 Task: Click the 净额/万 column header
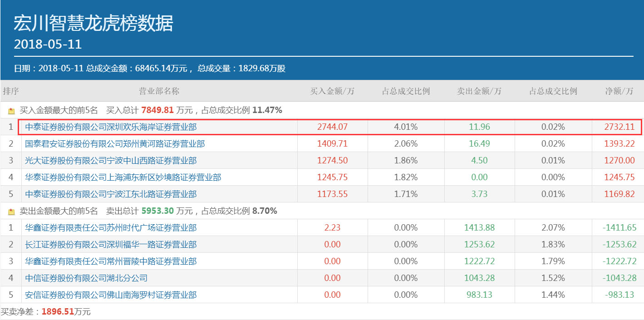pos(619,91)
